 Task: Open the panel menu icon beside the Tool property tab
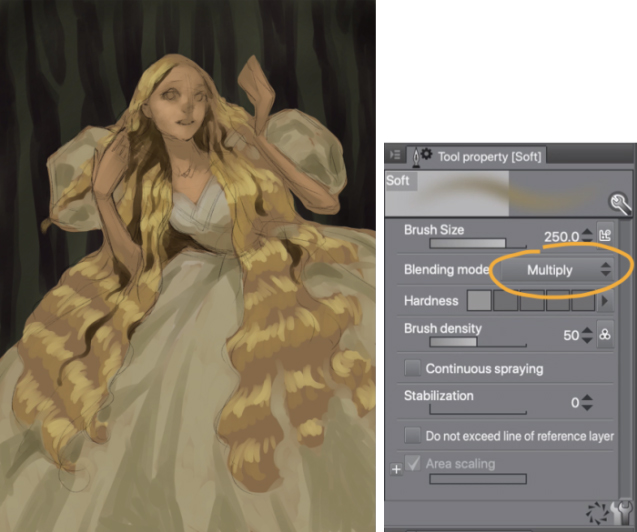point(396,155)
